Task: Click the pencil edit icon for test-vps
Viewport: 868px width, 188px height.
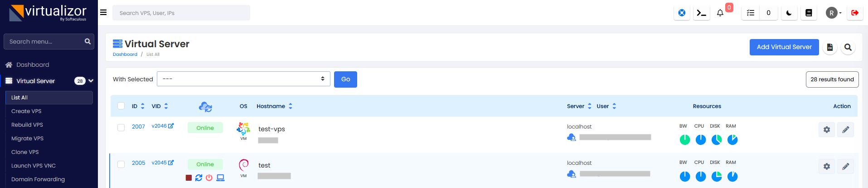Action: point(845,130)
